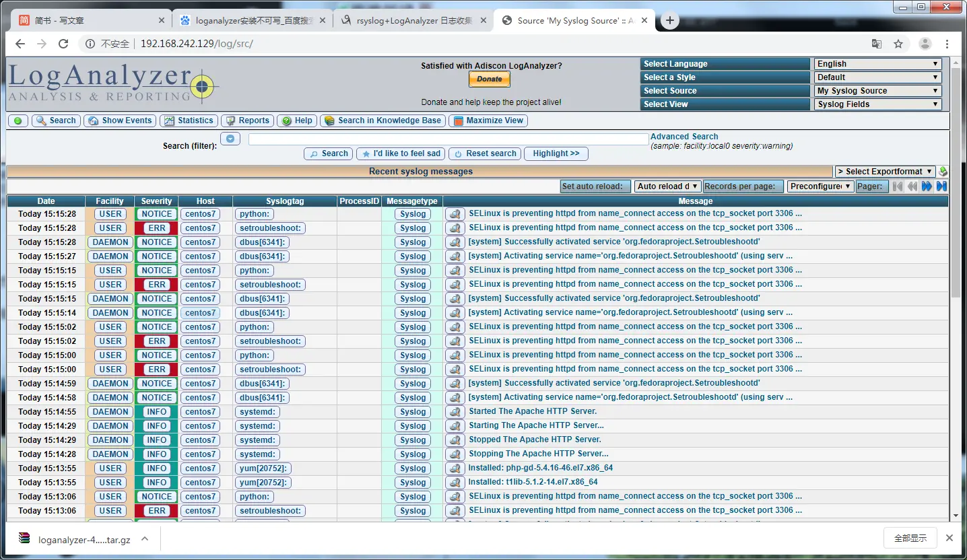The height and width of the screenshot is (560, 967).
Task: Reload the browser page
Action: click(63, 44)
